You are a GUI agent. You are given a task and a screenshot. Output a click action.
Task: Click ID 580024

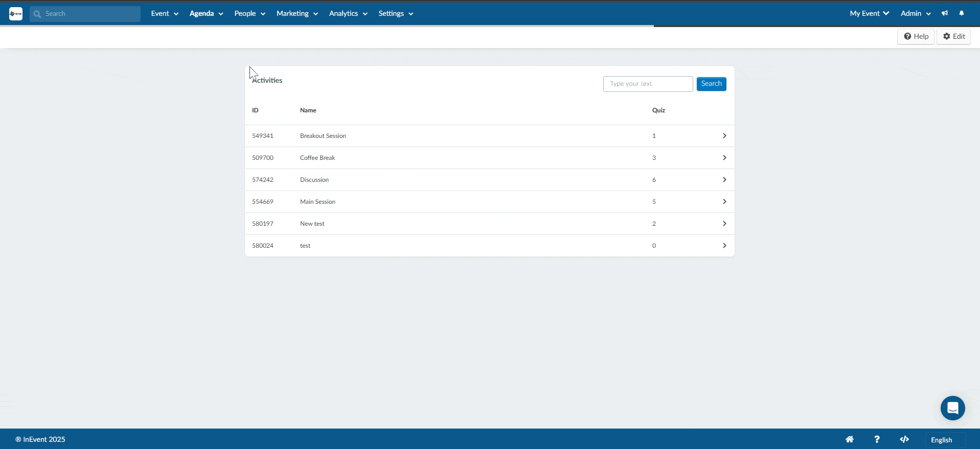tap(263, 246)
